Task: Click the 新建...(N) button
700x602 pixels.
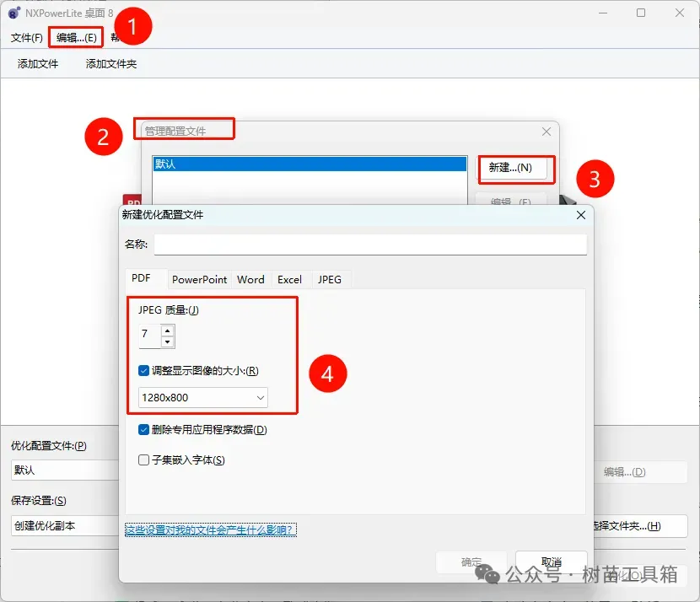Action: coord(512,168)
